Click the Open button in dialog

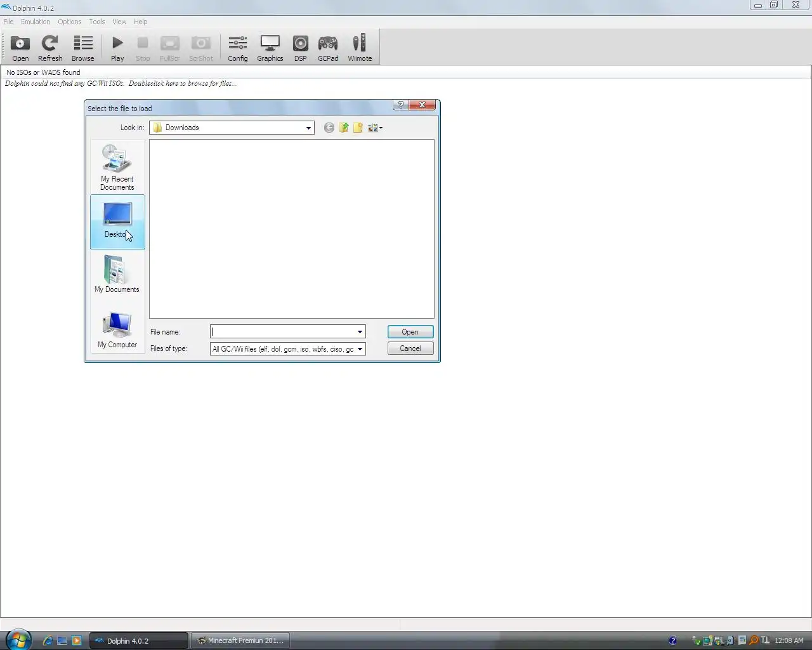410,331
